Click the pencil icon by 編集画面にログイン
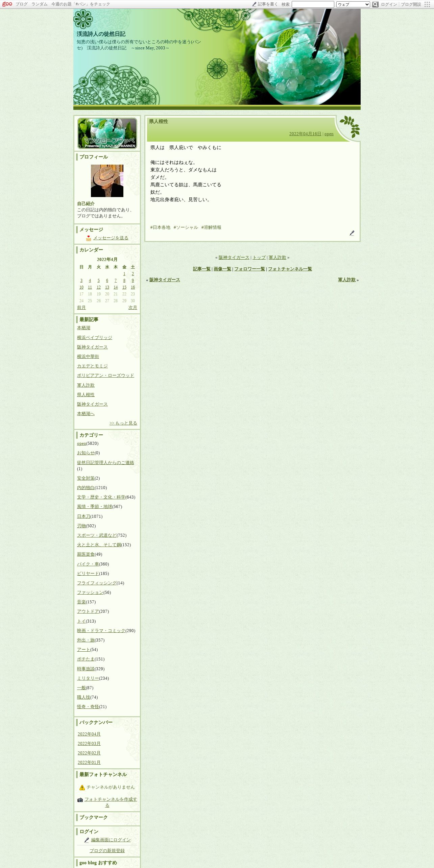 [87, 840]
